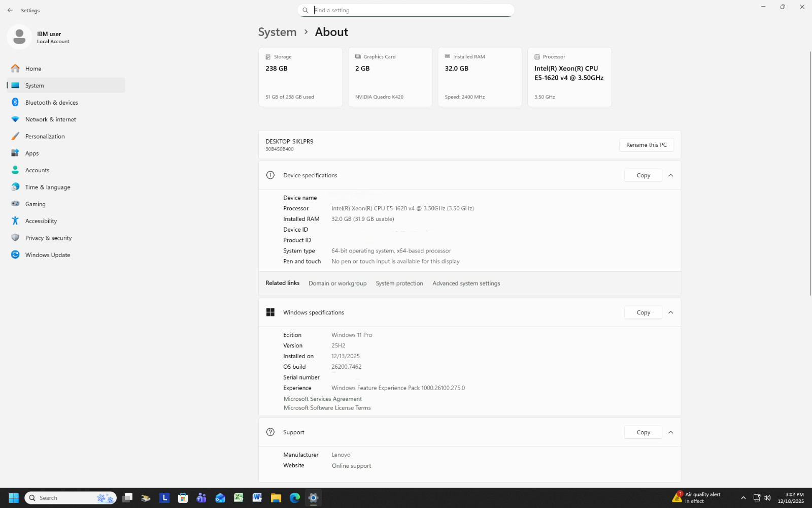The height and width of the screenshot is (508, 812).
Task: Open the Bluetooth & devices section
Action: [51, 103]
